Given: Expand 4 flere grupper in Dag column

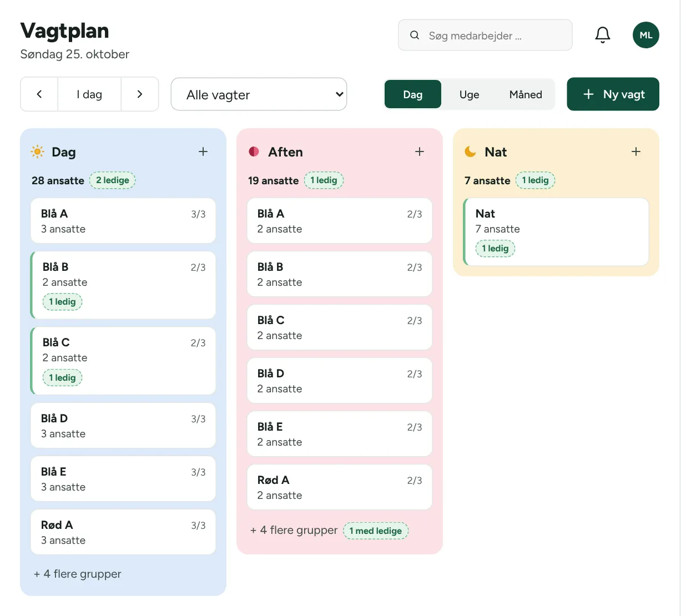Looking at the screenshot, I should click(x=78, y=574).
